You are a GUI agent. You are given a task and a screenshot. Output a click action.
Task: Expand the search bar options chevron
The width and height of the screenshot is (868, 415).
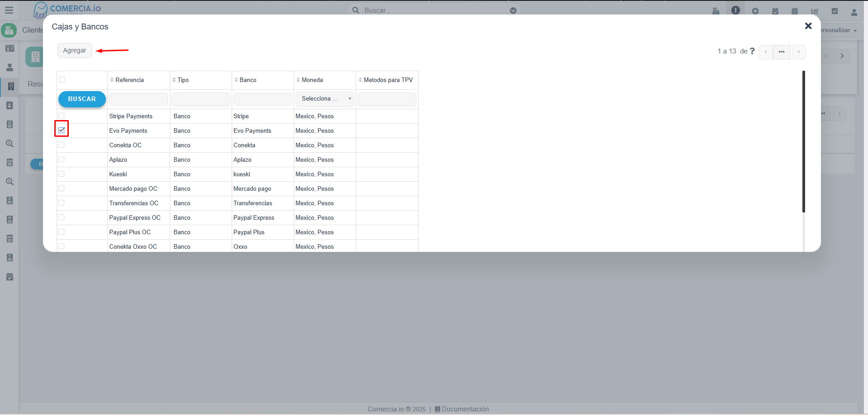[513, 10]
